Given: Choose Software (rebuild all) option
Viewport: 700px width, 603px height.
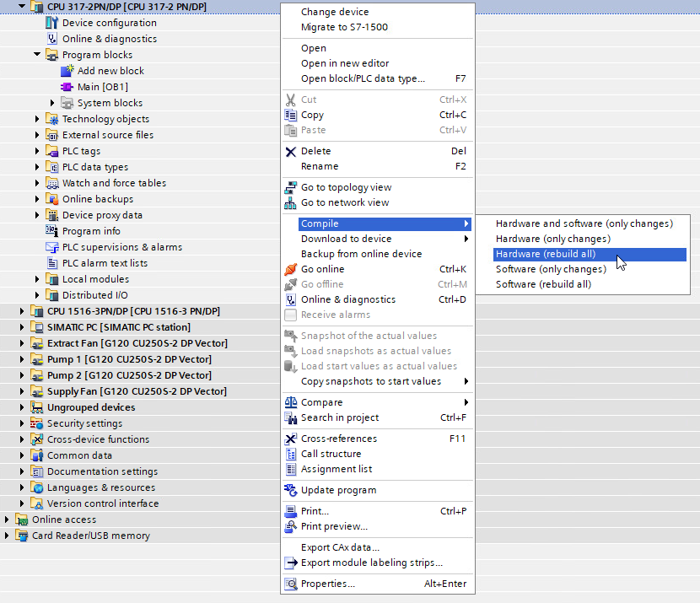Looking at the screenshot, I should tap(543, 284).
